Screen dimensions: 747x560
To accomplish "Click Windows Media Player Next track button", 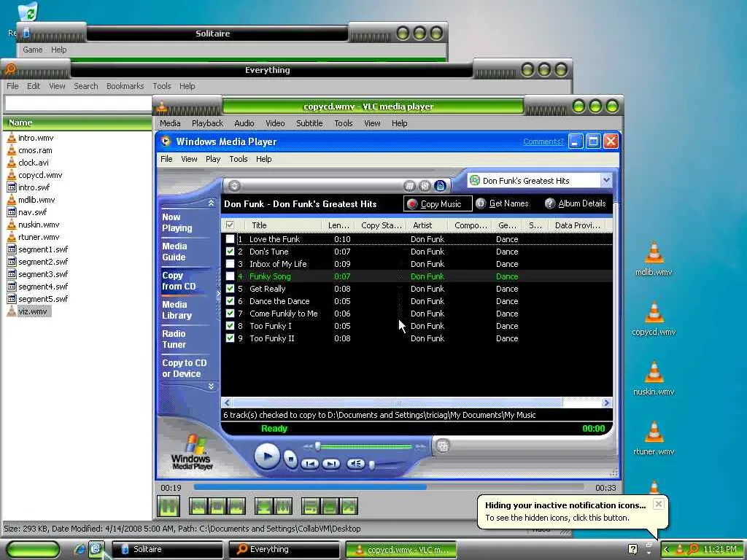I will [x=331, y=463].
